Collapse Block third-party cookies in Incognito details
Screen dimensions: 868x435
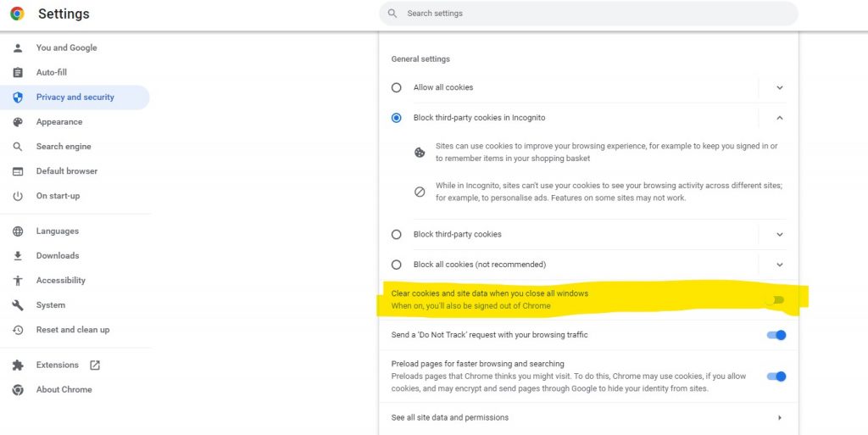pos(780,118)
